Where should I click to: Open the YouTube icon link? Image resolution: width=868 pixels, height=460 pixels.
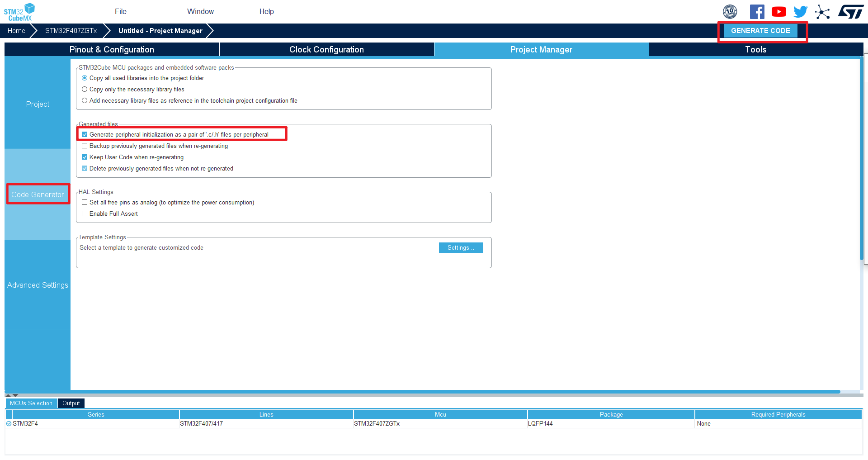point(779,12)
